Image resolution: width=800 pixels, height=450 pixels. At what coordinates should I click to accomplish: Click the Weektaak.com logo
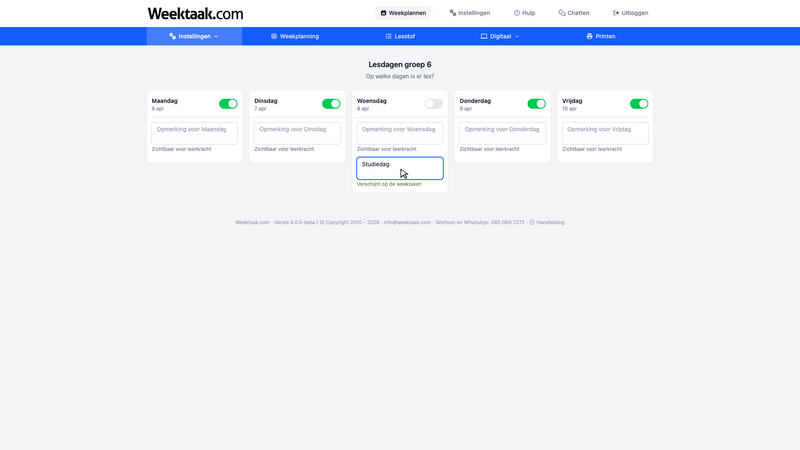coord(195,14)
